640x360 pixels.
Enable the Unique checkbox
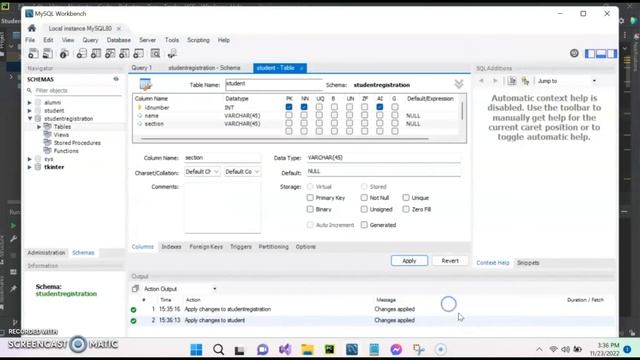click(406, 198)
